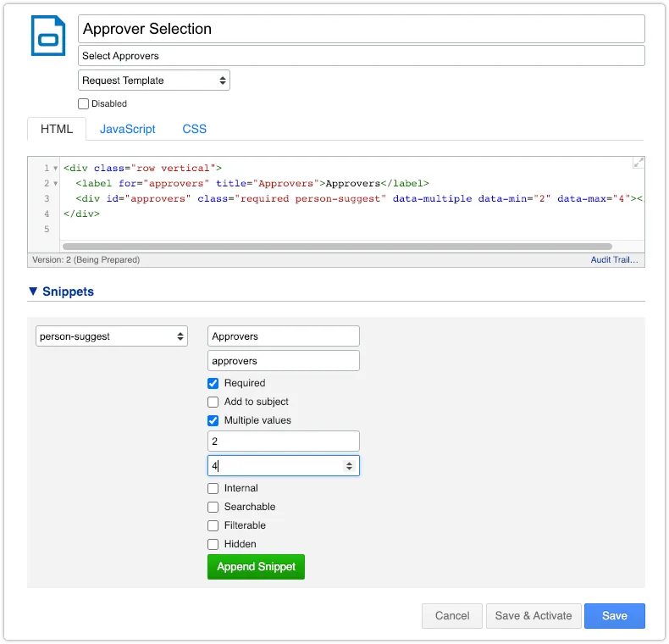Switch to the JavaScript tab
The image size is (669, 644).
(x=127, y=129)
